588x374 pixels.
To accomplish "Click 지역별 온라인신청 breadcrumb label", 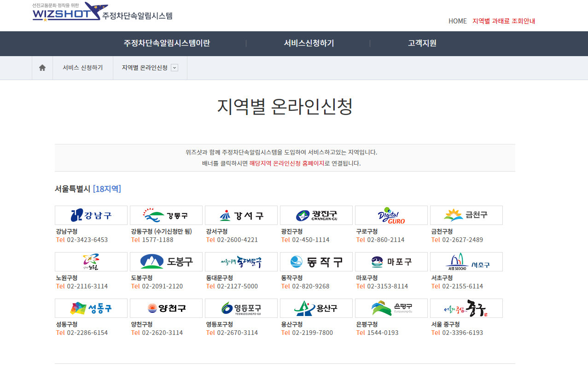I will coord(145,68).
